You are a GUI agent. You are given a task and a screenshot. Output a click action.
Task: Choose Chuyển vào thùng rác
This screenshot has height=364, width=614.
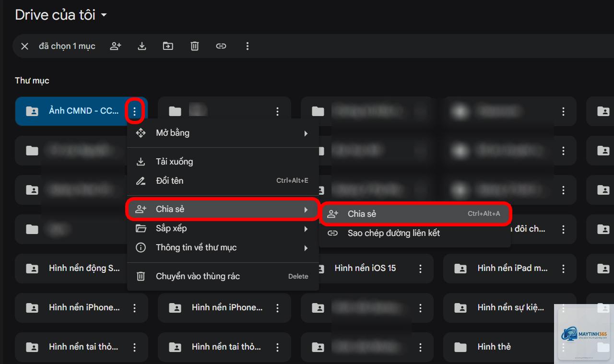[x=223, y=276]
